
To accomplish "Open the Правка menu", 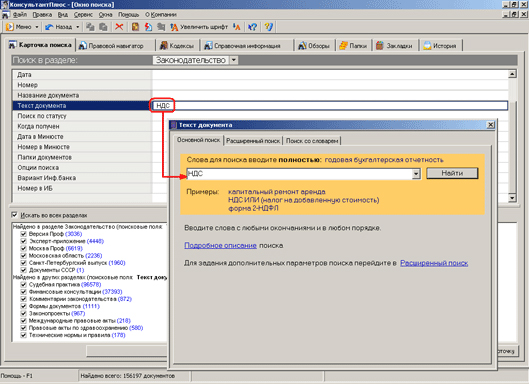I will click(42, 15).
